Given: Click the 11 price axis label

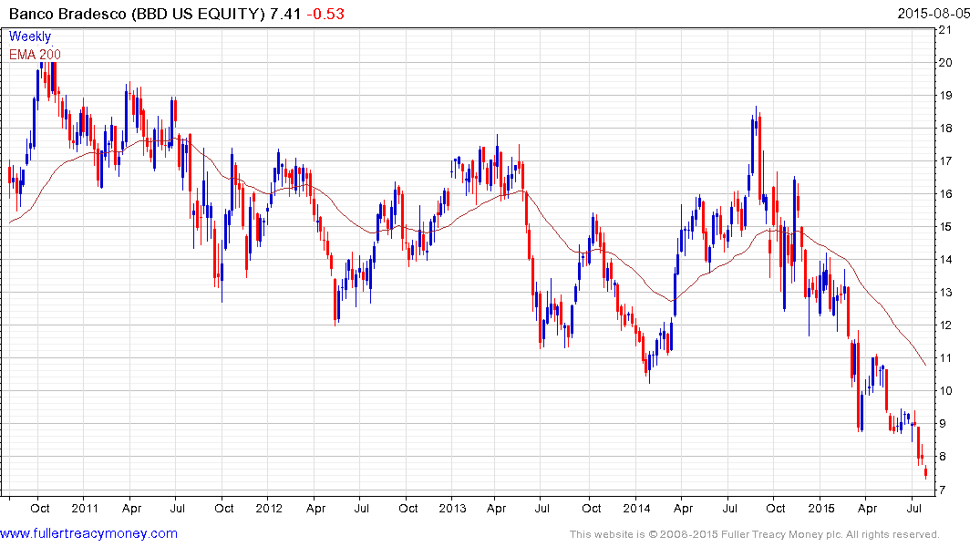Looking at the screenshot, I should point(945,358).
